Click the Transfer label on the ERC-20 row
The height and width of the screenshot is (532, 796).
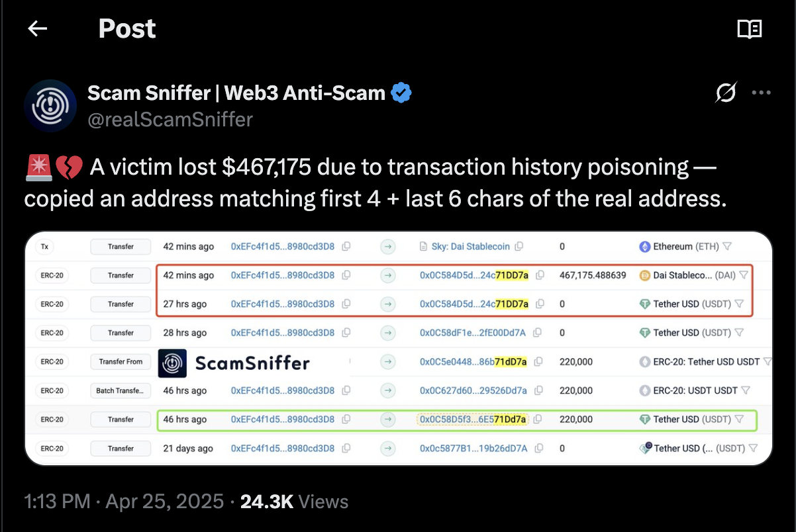120,275
